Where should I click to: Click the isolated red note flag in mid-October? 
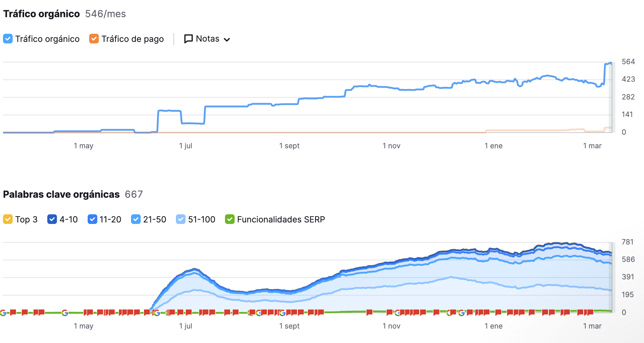click(369, 312)
